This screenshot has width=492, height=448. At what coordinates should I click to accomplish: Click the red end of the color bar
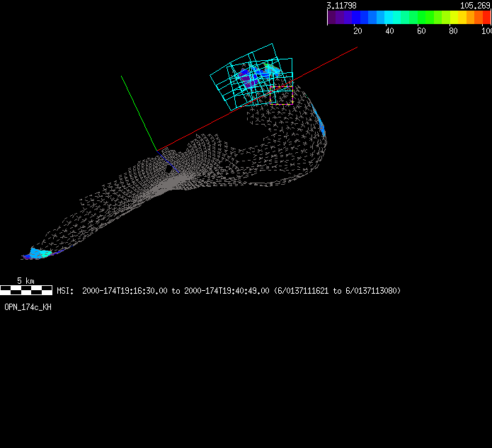[486, 18]
